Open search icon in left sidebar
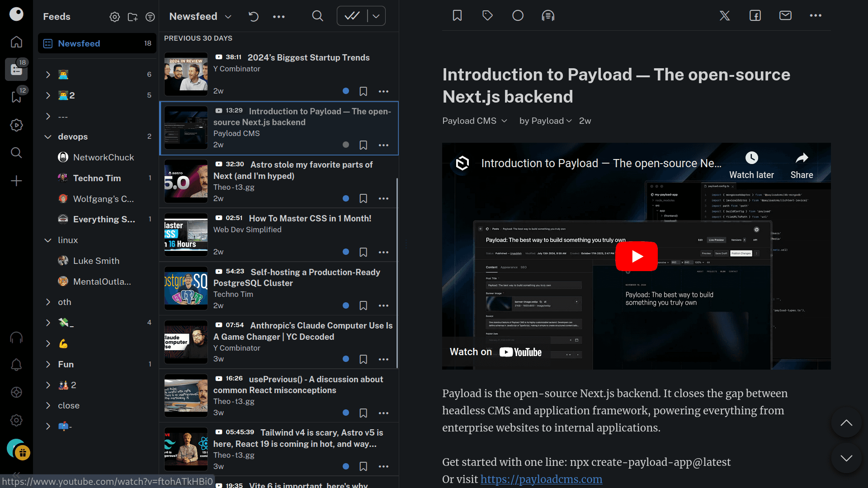Screen dimensions: 868x488 tap(16, 153)
